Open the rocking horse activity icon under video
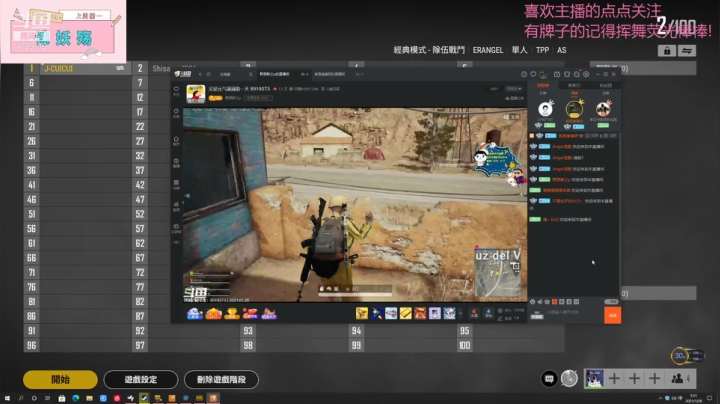 coord(269,314)
